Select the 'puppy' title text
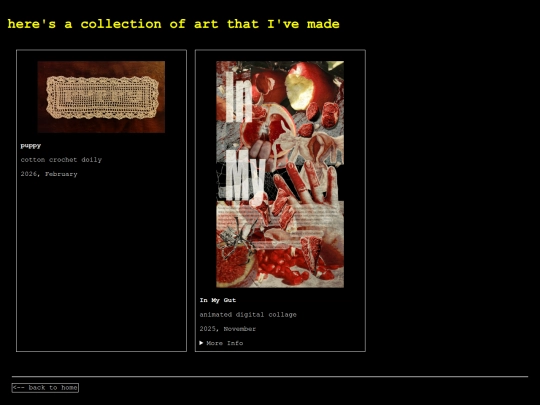This screenshot has height=405, width=540. (31, 146)
